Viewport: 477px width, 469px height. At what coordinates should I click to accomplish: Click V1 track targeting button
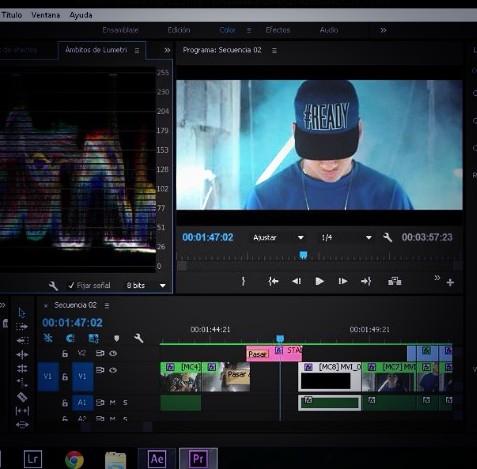pyautogui.click(x=82, y=377)
